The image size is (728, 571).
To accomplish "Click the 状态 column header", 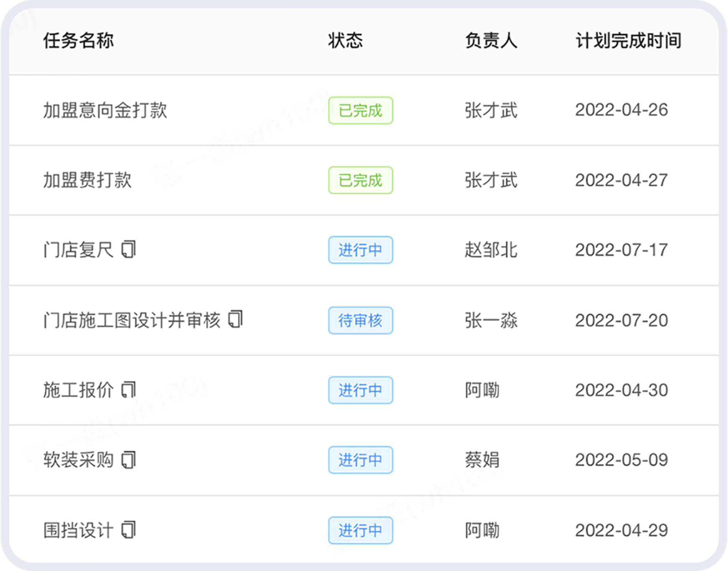I will tap(345, 41).
